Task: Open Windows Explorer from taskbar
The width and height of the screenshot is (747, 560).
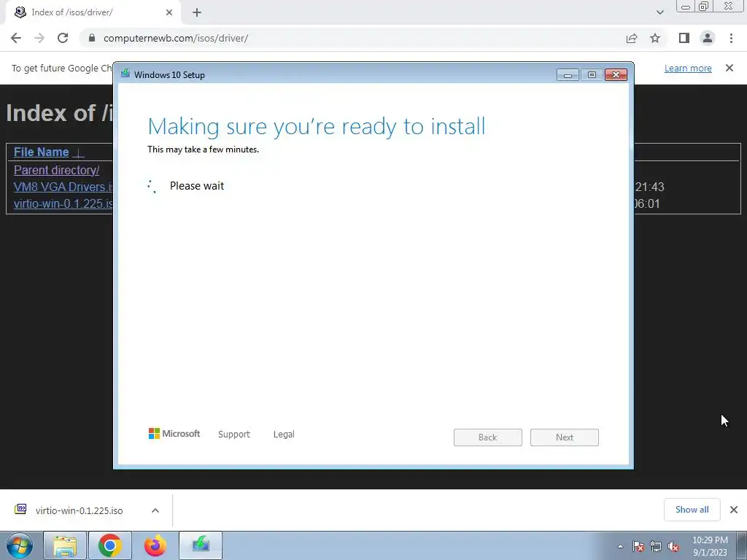Action: tap(65, 545)
